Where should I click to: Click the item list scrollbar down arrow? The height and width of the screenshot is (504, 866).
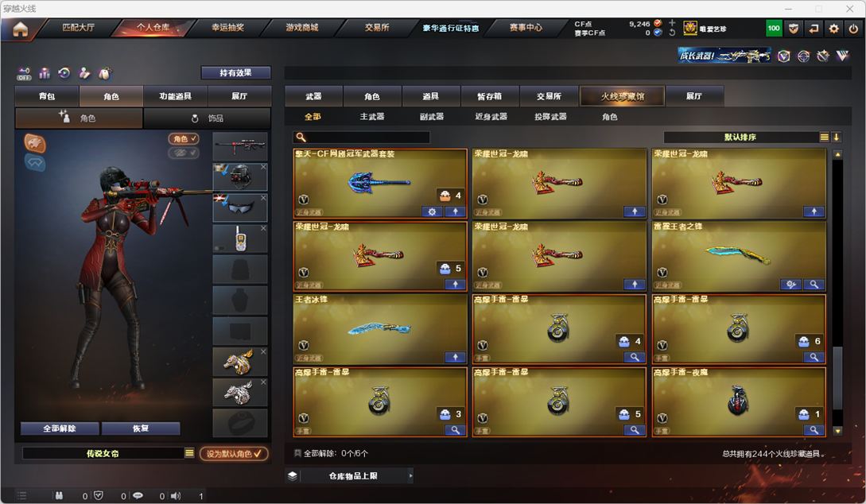pyautogui.click(x=838, y=431)
